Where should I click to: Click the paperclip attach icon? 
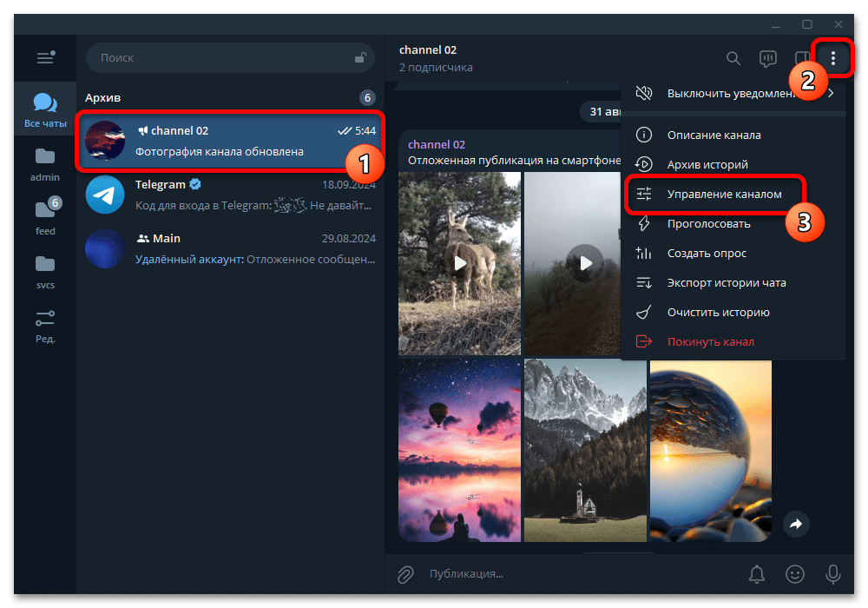[405, 574]
